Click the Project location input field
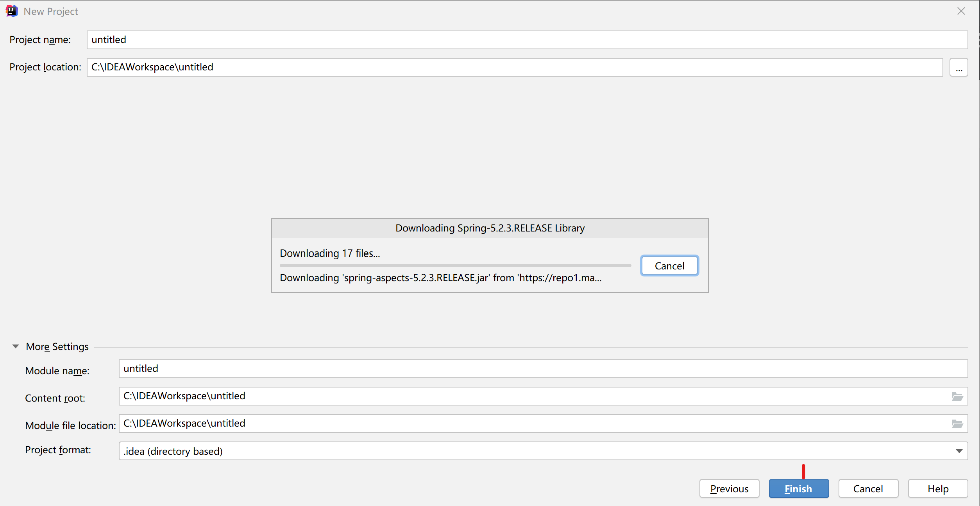The width and height of the screenshot is (980, 506). (x=515, y=67)
